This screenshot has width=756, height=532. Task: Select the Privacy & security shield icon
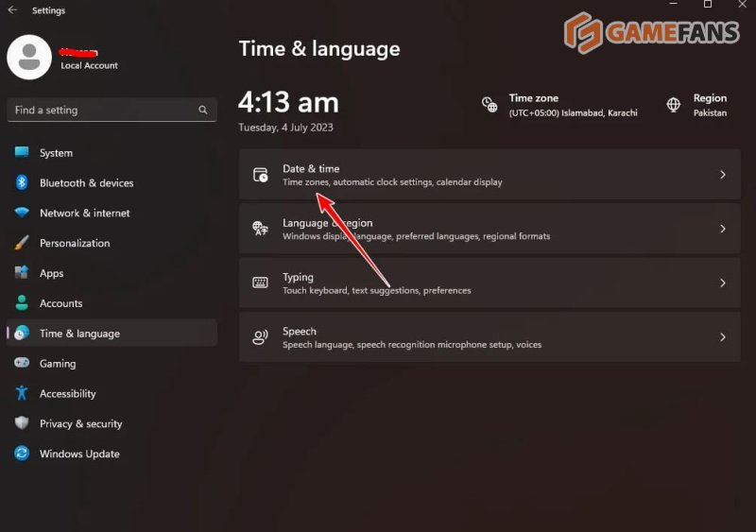(22, 424)
